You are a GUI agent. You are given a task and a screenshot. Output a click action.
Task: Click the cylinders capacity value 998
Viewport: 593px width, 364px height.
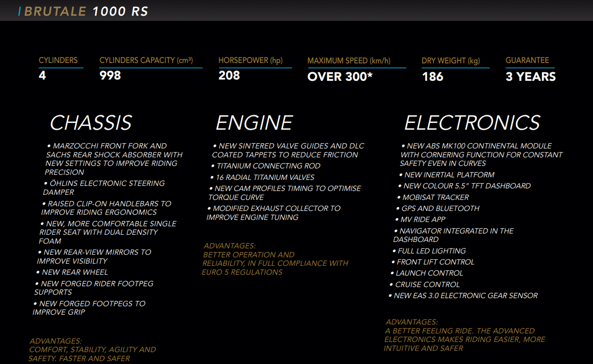coord(110,75)
